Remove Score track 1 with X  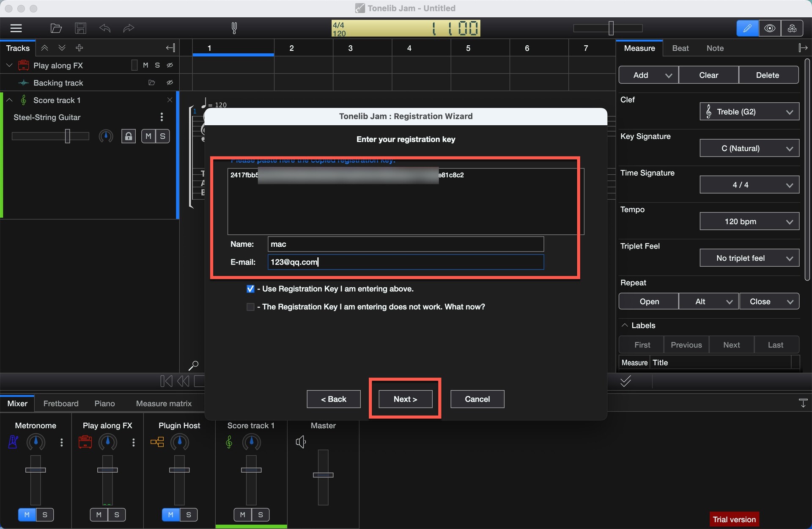tap(170, 100)
